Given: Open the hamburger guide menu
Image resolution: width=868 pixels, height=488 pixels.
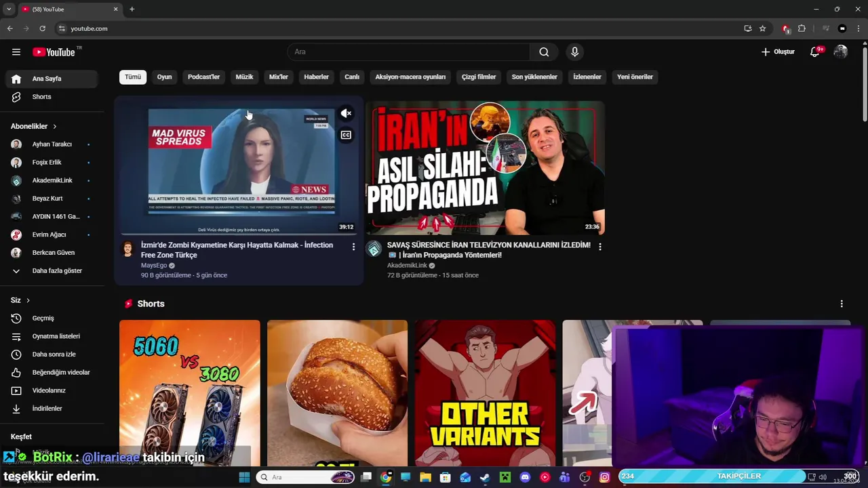Looking at the screenshot, I should click(x=16, y=52).
